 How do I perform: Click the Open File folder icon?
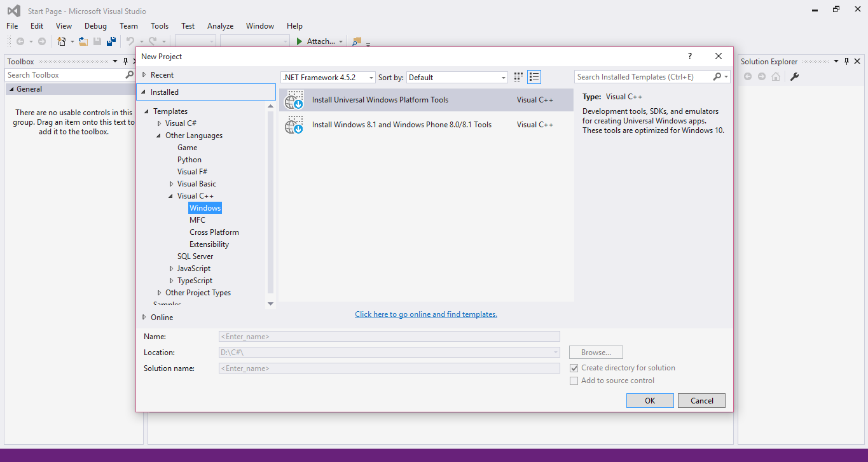point(83,41)
